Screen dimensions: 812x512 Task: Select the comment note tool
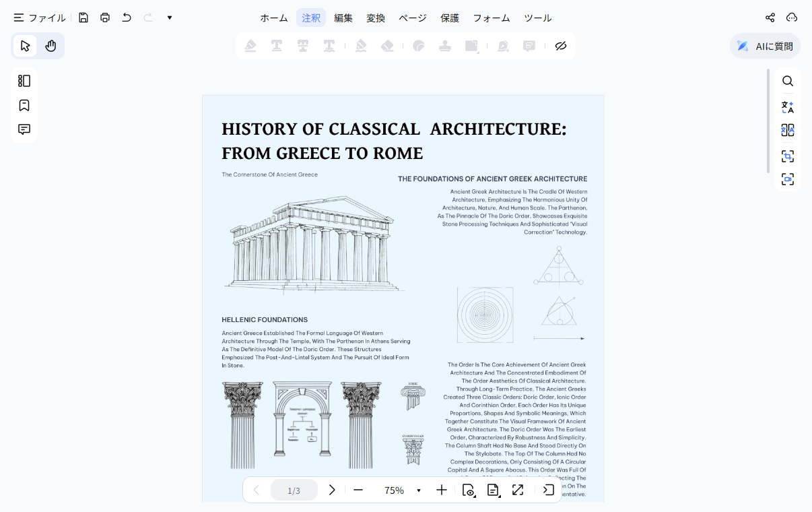click(529, 46)
